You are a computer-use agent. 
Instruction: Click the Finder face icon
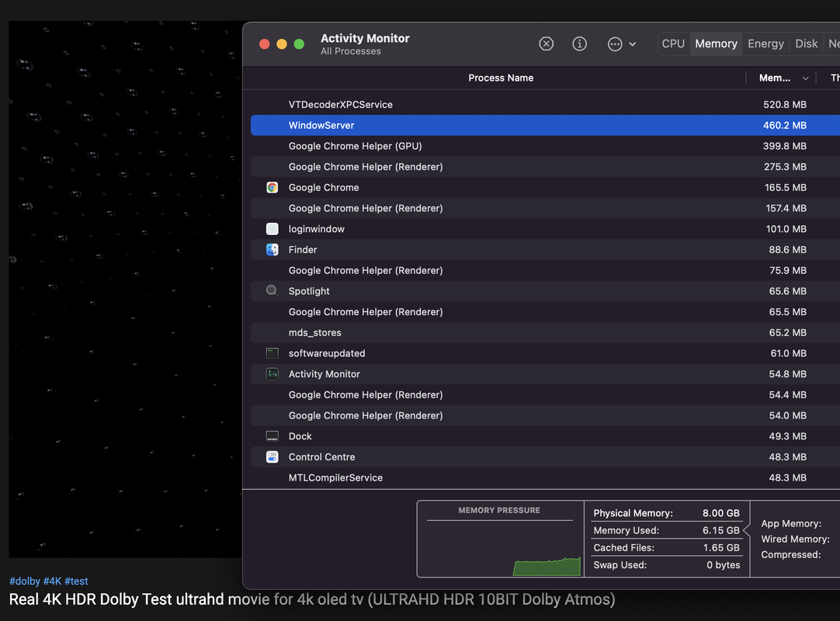(x=272, y=250)
